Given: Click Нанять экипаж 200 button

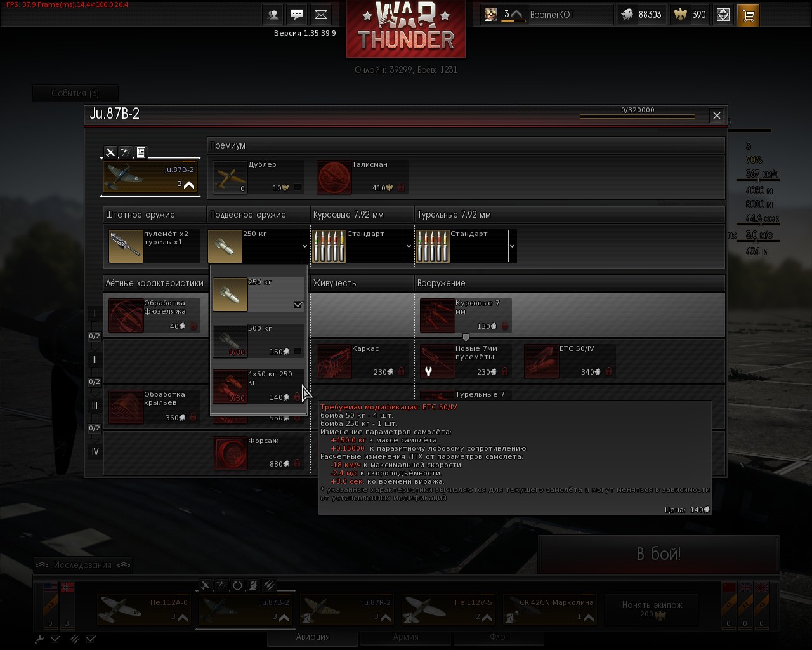Looking at the screenshot, I should click(652, 609).
